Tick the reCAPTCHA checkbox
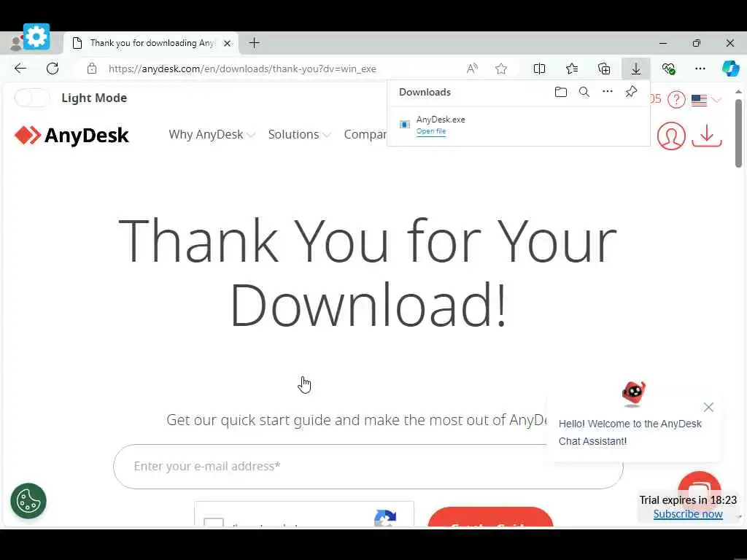Screen dimensions: 747x560 [x=214, y=522]
